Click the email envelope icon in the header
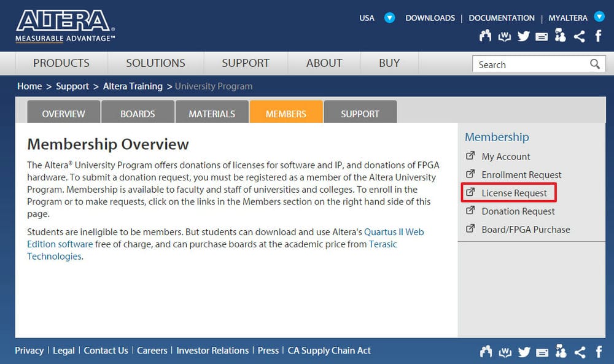This screenshot has height=364, width=614. click(x=542, y=36)
